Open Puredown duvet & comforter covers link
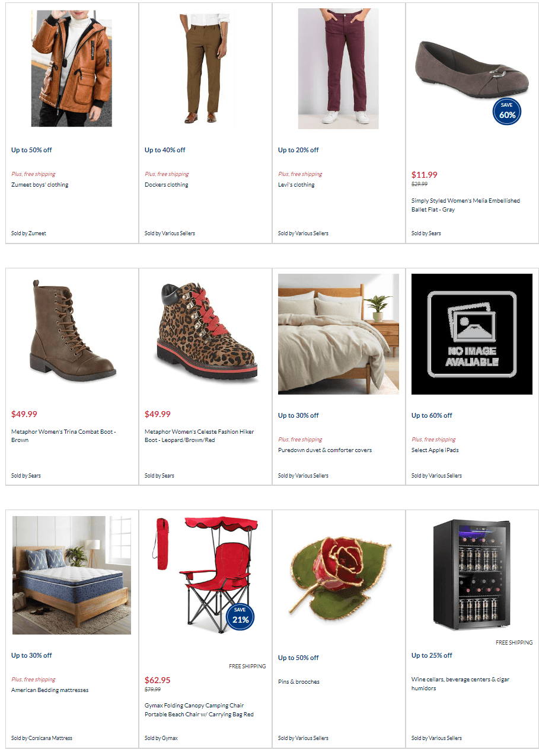This screenshot has height=756, width=539. 325,450
